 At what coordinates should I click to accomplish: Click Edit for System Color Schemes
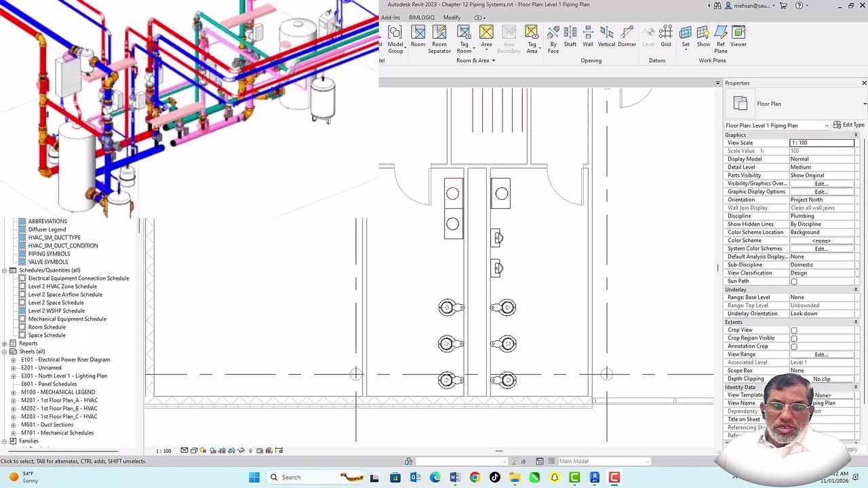click(x=821, y=249)
